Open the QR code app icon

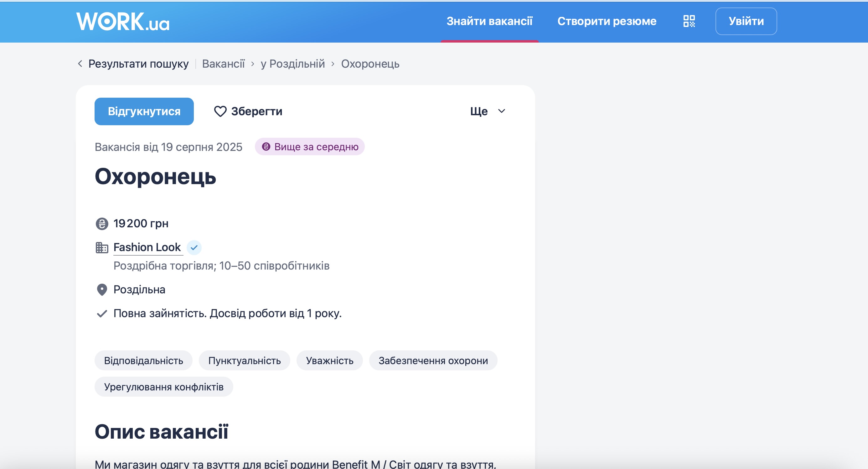689,21
